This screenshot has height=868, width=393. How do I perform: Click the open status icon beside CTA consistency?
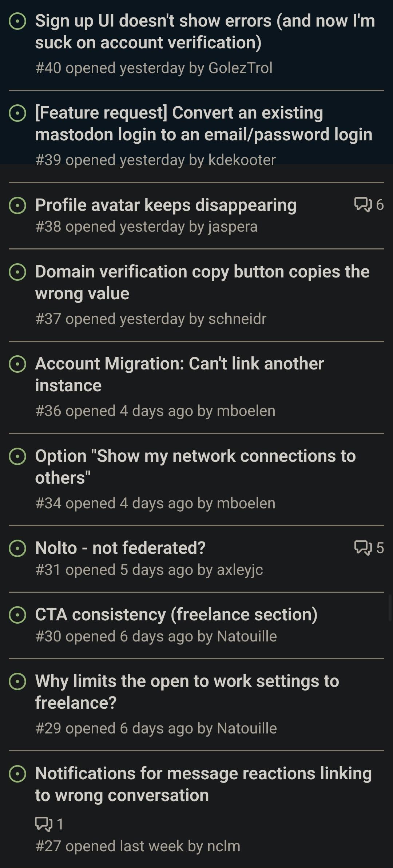coord(17,615)
